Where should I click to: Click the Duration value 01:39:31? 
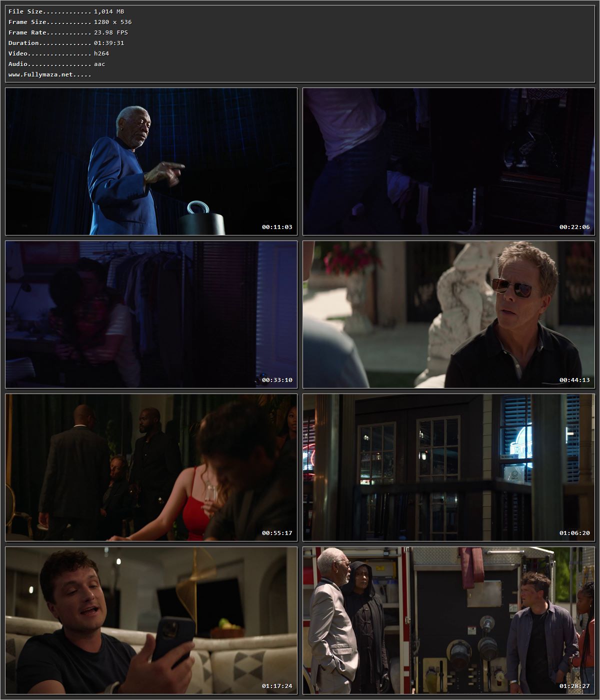[x=109, y=43]
